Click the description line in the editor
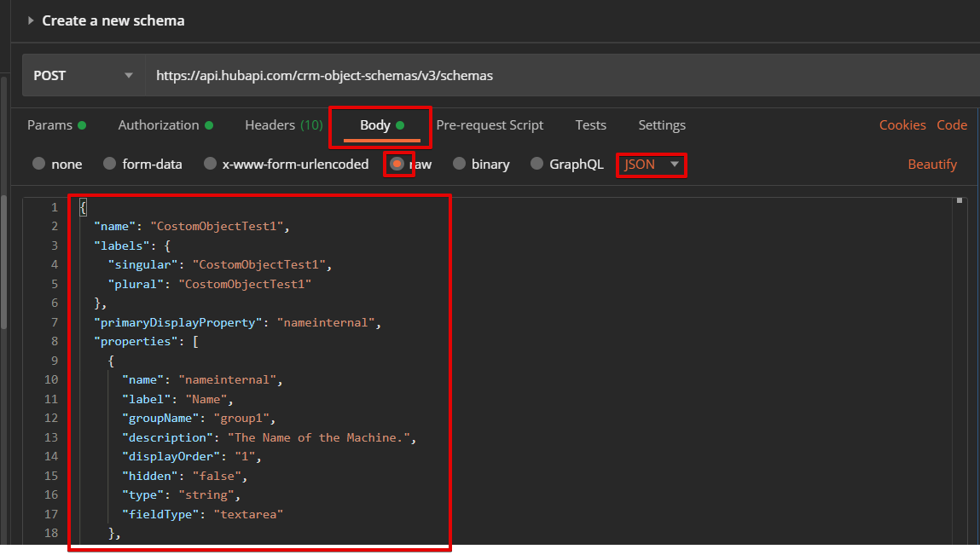Viewport: 980px width, 555px height. [x=269, y=437]
